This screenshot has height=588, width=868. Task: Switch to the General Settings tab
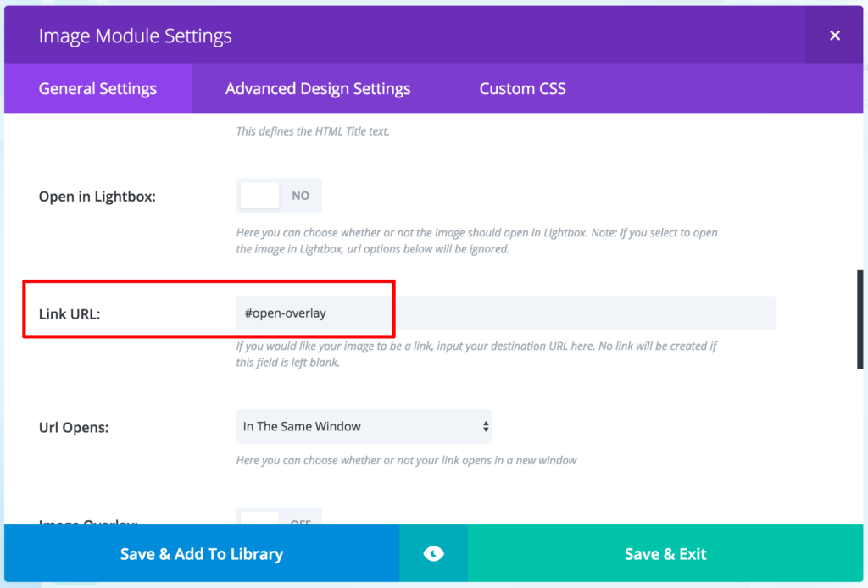point(97,88)
